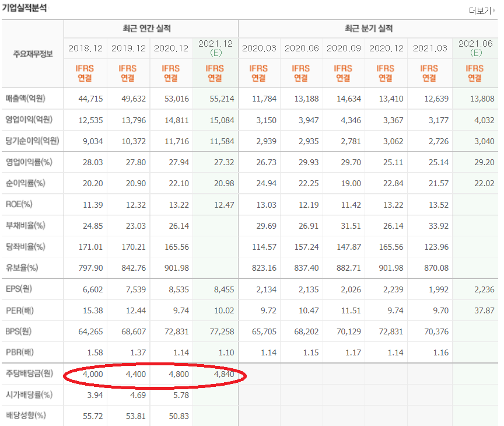504x426 pixels.
Task: Select the 시가배당률(%) row label
Action: (x=29, y=395)
